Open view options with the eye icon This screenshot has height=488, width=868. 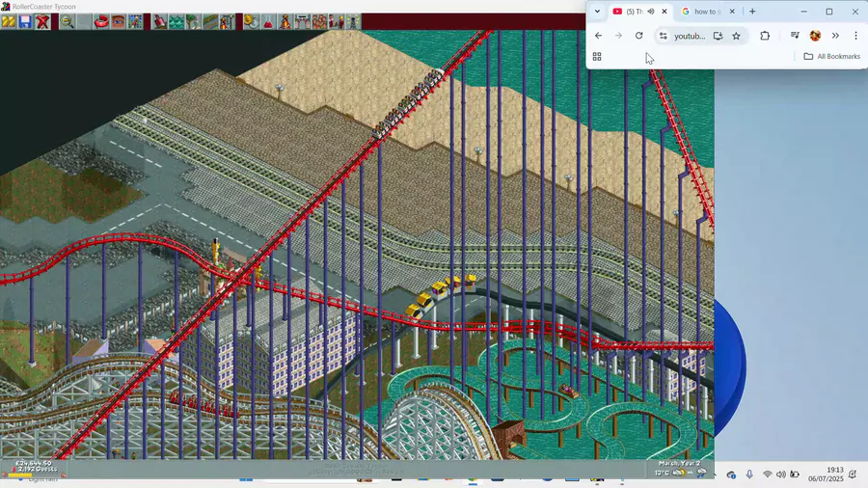click(x=118, y=21)
